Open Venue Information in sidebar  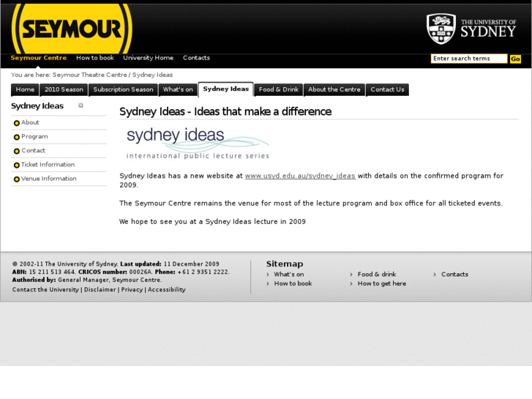click(x=49, y=179)
